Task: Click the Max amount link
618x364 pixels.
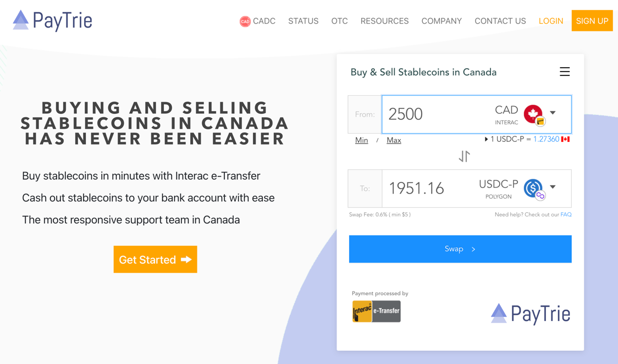Action: [x=394, y=140]
